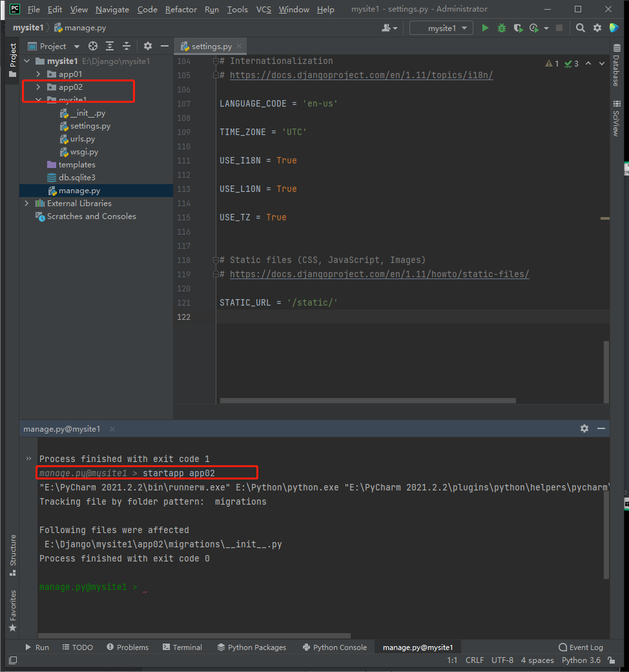
Task: Open the Database side panel
Action: pos(617,65)
